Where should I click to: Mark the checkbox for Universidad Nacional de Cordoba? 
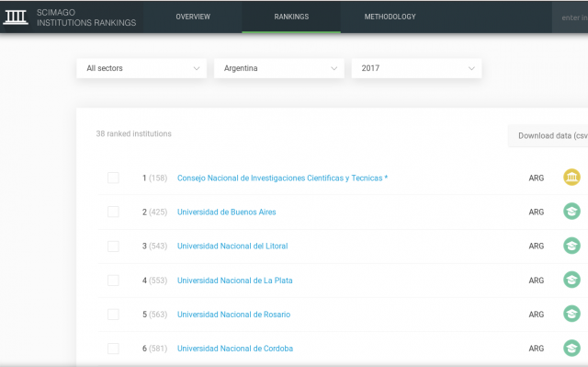point(113,349)
